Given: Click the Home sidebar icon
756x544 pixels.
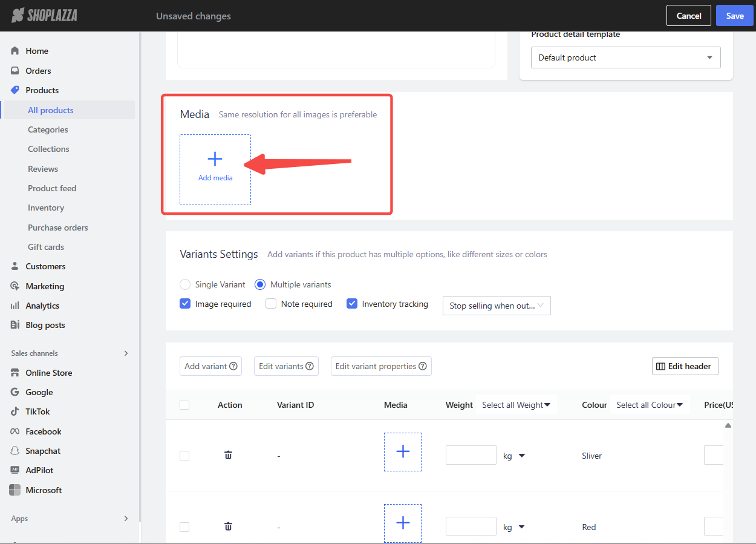Looking at the screenshot, I should pos(15,51).
